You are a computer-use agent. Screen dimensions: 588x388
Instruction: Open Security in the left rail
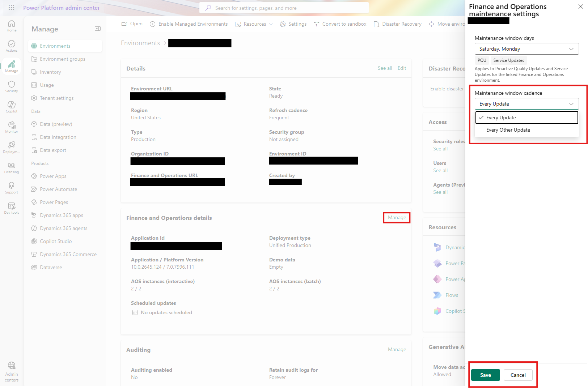(12, 86)
